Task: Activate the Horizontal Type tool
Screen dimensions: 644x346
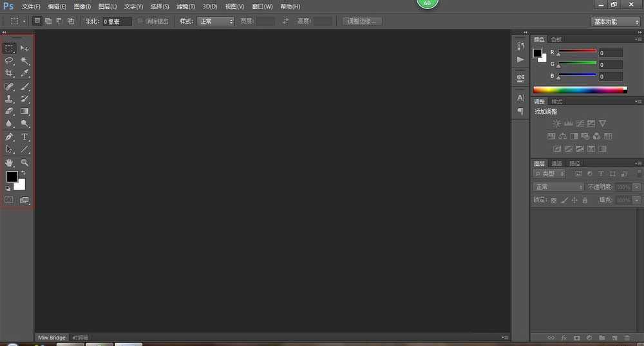Action: click(25, 137)
